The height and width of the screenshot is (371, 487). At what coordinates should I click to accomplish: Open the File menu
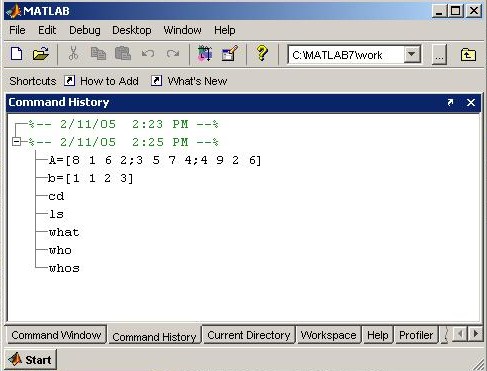point(17,30)
